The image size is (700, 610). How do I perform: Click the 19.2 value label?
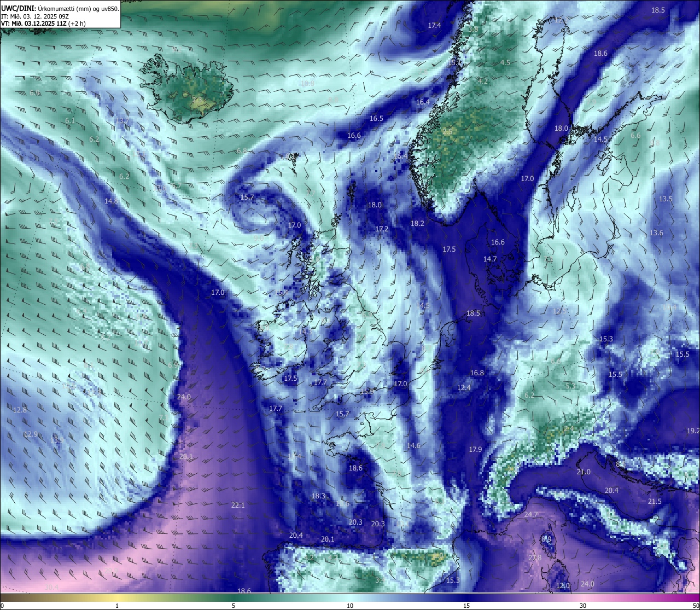[x=693, y=431]
